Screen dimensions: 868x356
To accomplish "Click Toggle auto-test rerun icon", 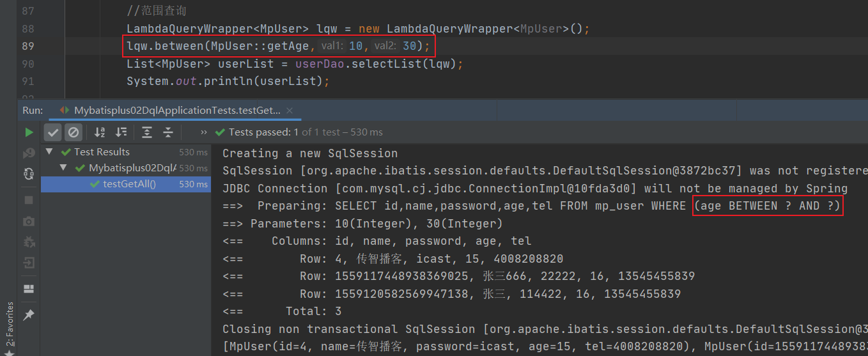I will coord(29,173).
